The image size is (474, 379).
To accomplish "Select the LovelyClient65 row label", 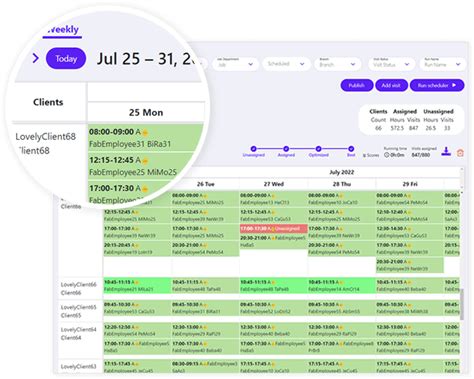I will tap(78, 311).
